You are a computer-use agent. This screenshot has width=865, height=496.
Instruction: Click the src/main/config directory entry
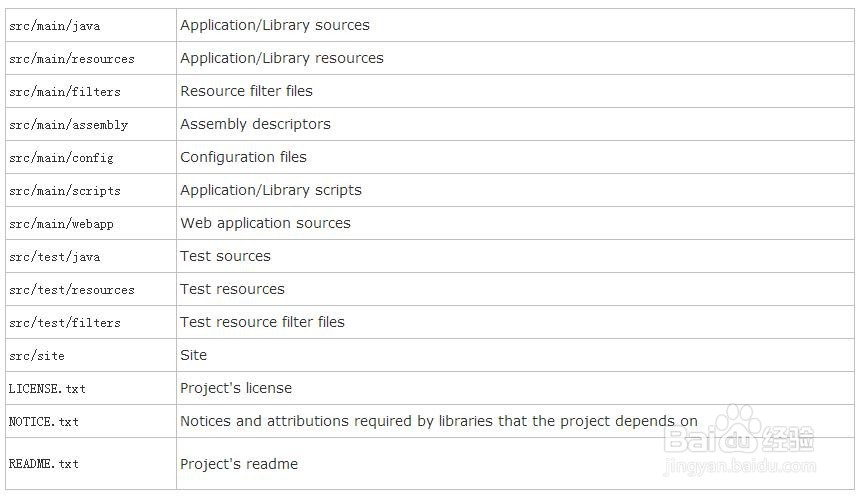(x=61, y=158)
